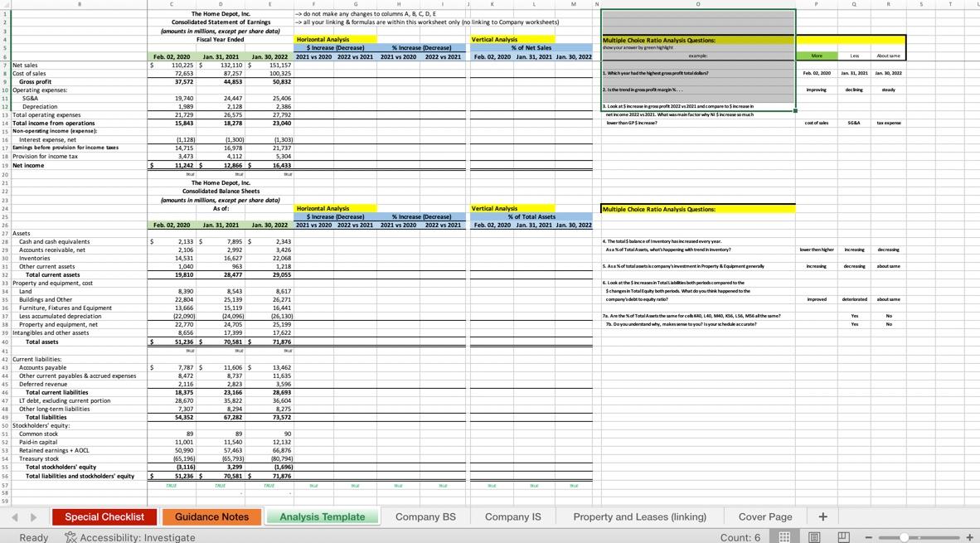
Task: Switch to Page Layout view icon
Action: pos(813,537)
